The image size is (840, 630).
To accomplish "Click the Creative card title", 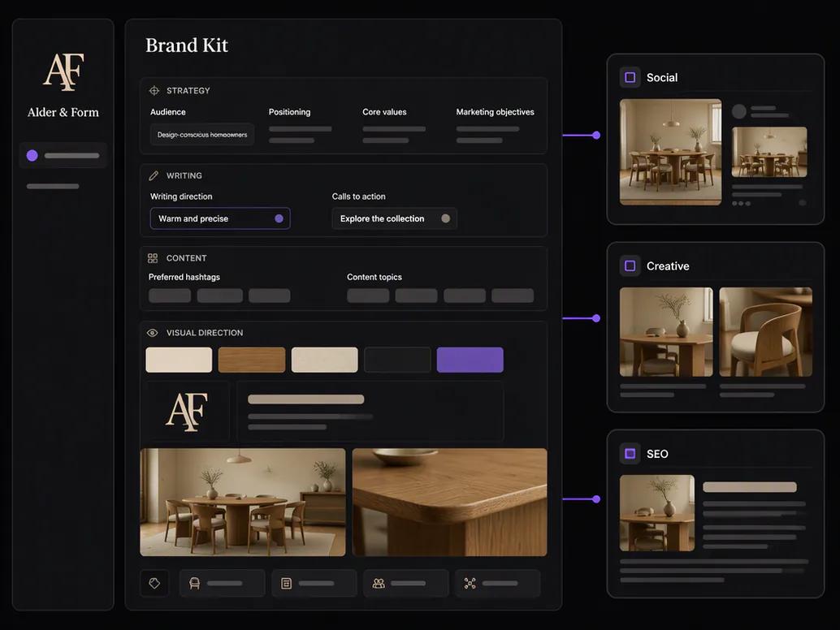I will pyautogui.click(x=668, y=266).
